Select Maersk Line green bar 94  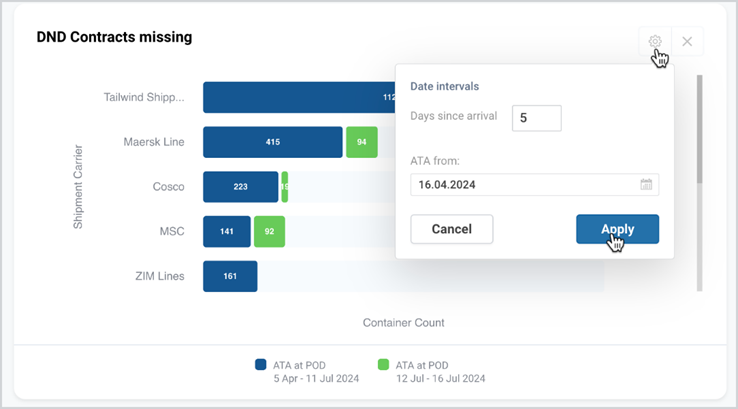(x=362, y=142)
